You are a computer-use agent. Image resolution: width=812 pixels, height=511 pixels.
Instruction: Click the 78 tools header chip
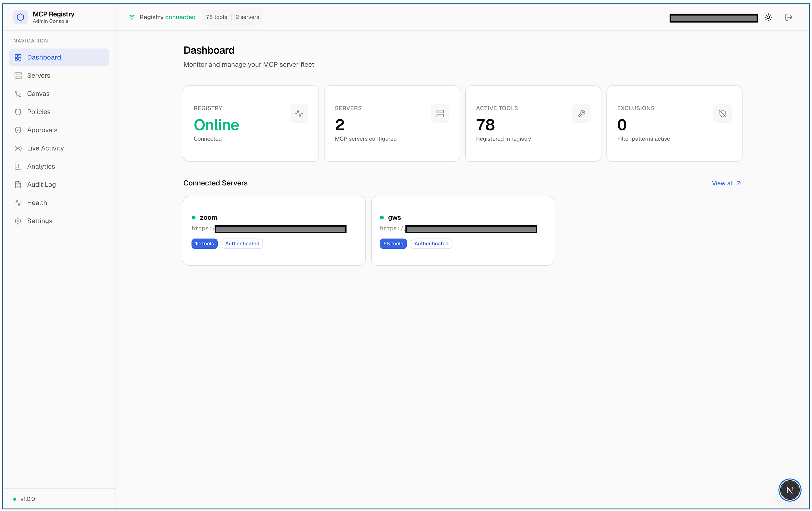coord(216,17)
